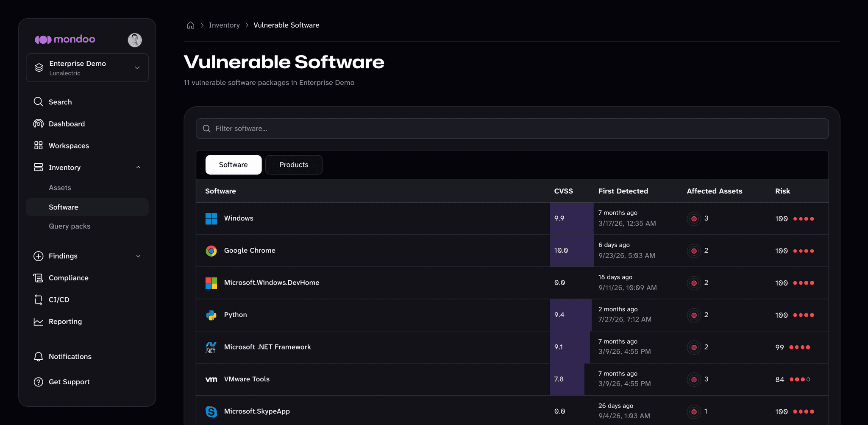This screenshot has width=868, height=425.
Task: Sort by CVSS column header
Action: click(563, 191)
